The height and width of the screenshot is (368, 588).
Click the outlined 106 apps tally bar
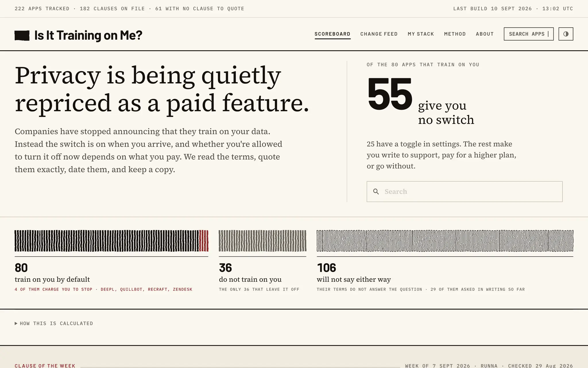coord(445,241)
